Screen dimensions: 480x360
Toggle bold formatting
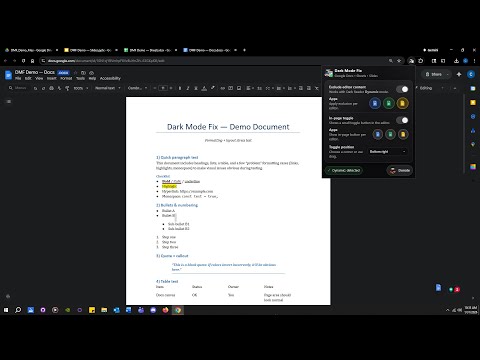click(180, 88)
